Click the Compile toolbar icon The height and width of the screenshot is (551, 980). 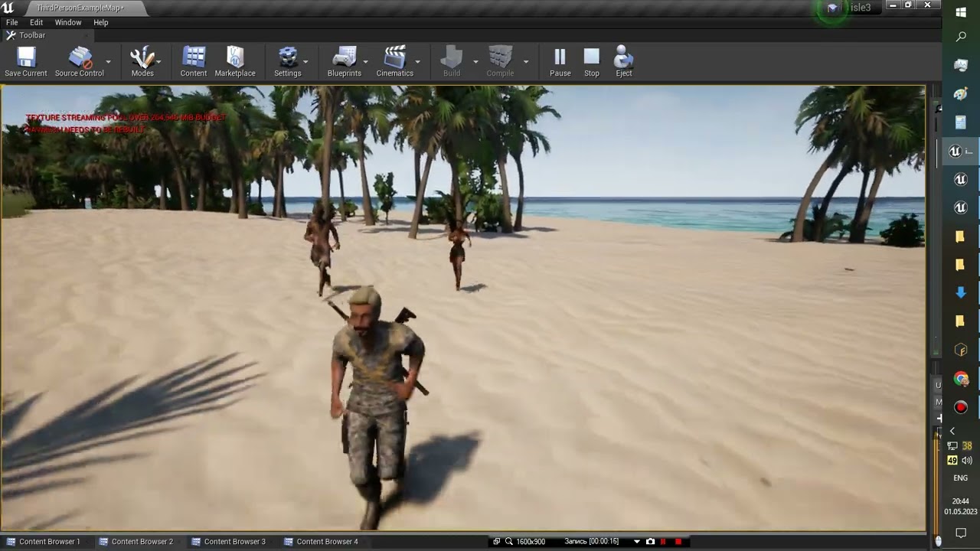point(500,61)
